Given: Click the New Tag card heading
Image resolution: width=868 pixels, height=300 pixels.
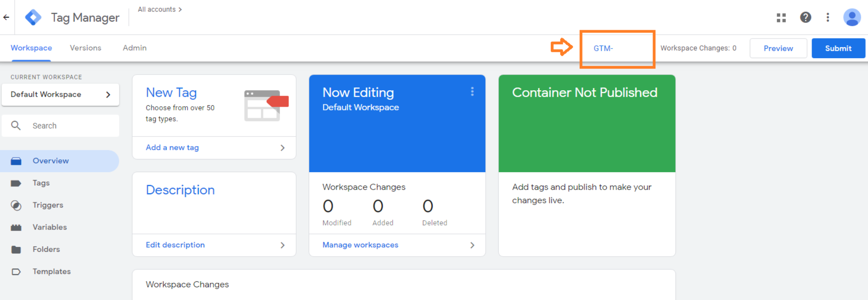Looking at the screenshot, I should click(171, 93).
